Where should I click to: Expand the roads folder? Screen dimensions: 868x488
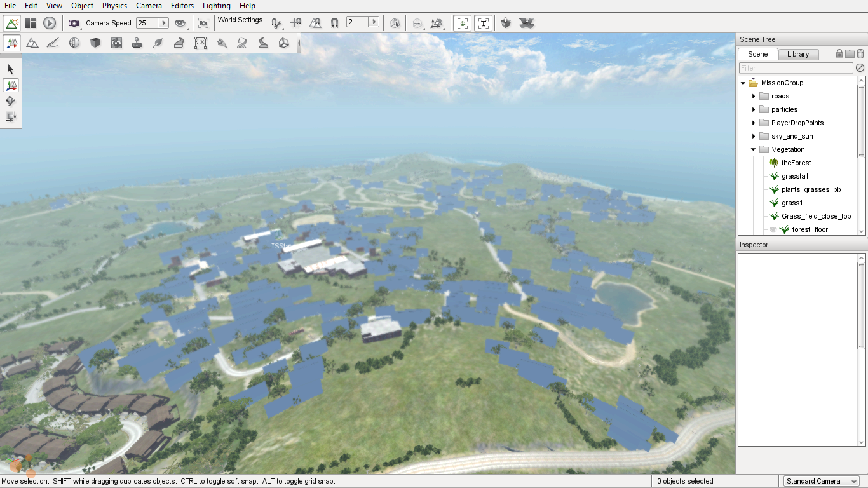(754, 96)
